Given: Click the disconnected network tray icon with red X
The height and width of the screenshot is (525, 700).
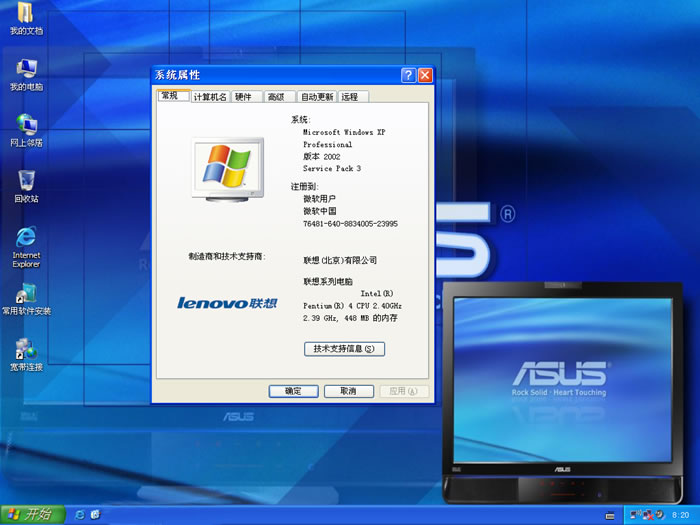Looking at the screenshot, I should tap(648, 515).
